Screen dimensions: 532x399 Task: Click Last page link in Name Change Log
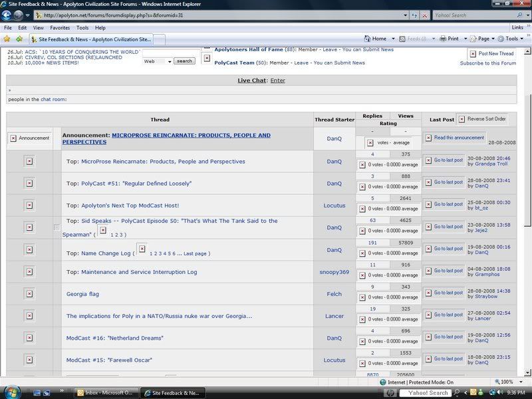(195, 253)
